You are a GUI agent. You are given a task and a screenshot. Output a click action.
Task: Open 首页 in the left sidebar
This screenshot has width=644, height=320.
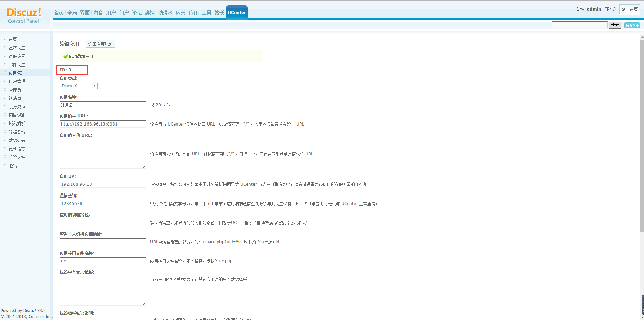coord(13,39)
